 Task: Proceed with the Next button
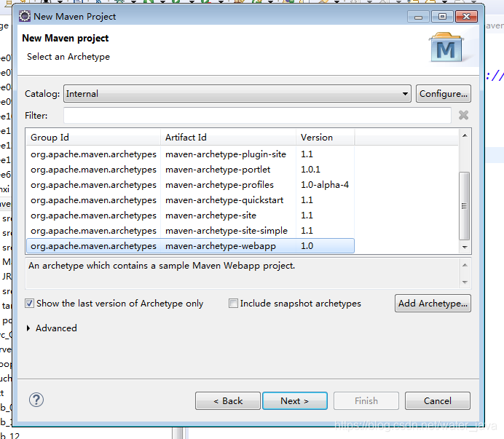click(x=295, y=400)
